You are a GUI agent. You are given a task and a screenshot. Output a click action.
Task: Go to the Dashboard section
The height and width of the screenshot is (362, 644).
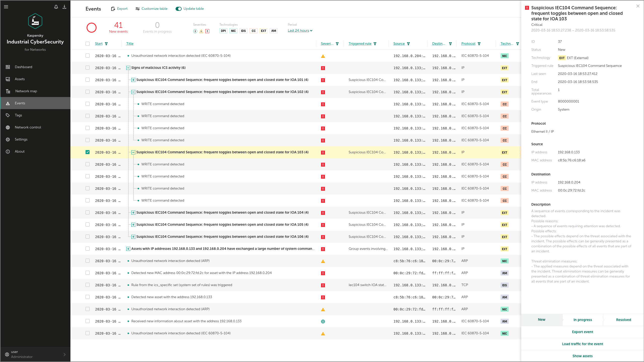point(23,67)
